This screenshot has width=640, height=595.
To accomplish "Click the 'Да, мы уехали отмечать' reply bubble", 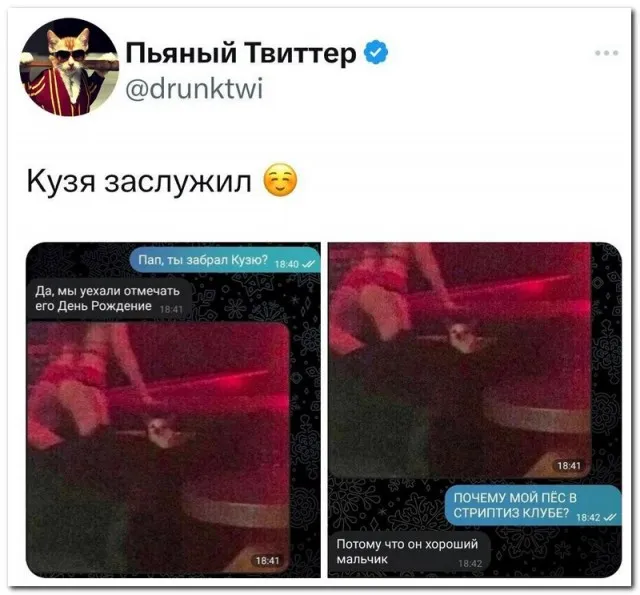I will click(109, 299).
